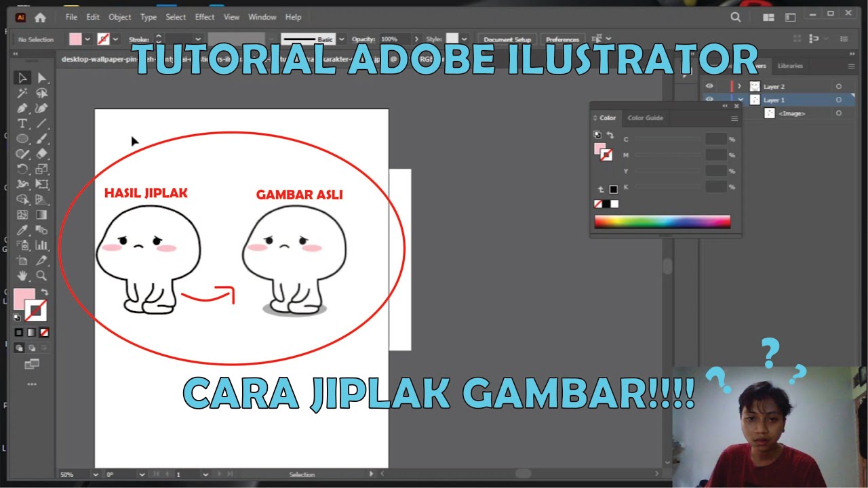Open zoom level 50% dropdown
The width and height of the screenshot is (868, 488).
point(95,474)
